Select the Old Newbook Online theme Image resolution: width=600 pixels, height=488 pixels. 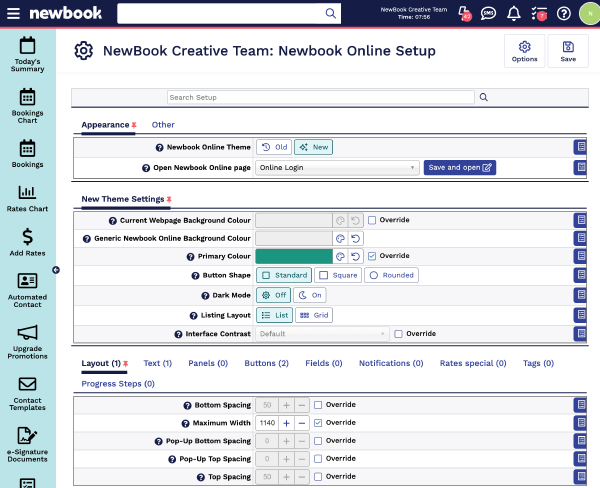[274, 147]
